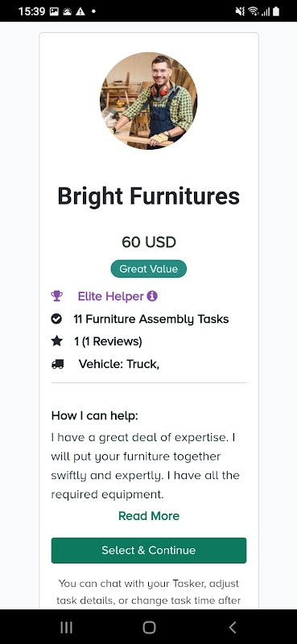
Task: Go back using the navigation arrow
Action: [x=233, y=627]
